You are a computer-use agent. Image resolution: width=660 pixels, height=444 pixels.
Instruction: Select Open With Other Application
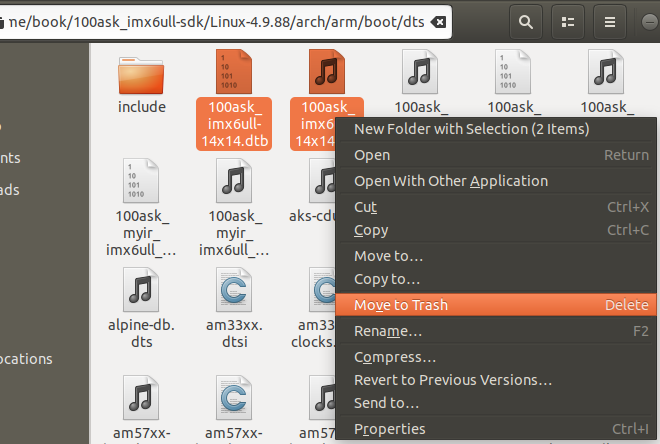[496, 181]
